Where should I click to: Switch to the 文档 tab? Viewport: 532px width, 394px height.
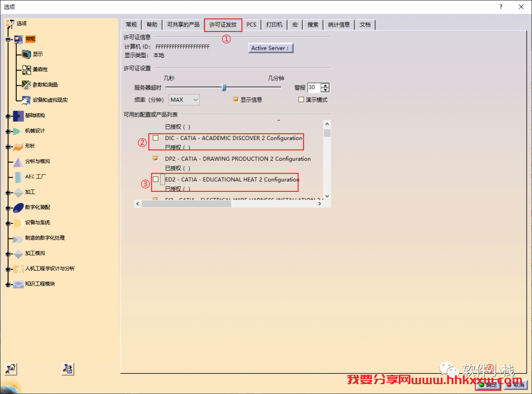(365, 25)
